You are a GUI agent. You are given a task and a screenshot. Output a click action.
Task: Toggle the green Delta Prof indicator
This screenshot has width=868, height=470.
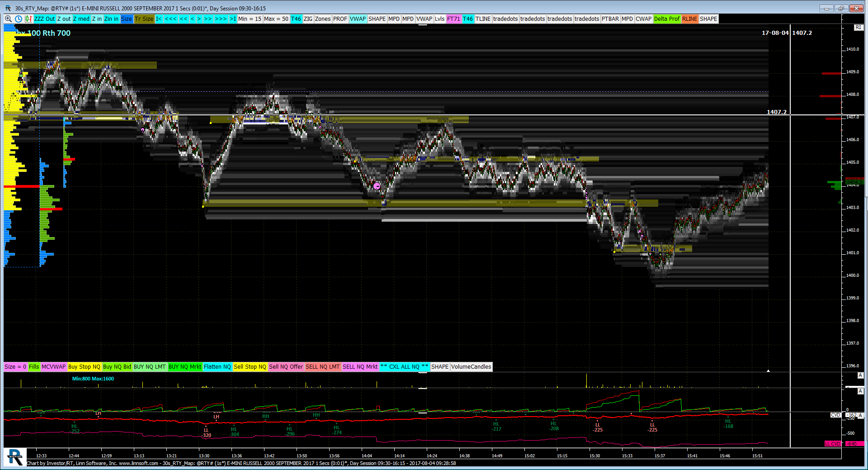coord(667,19)
